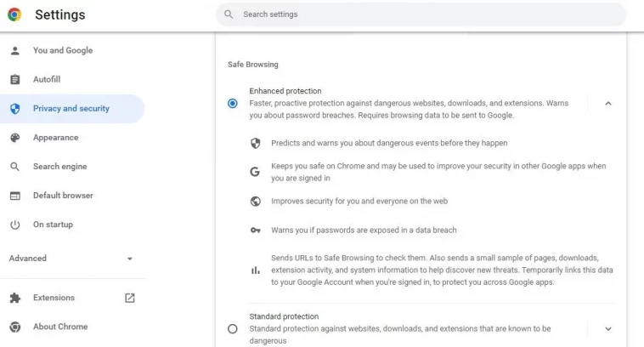Screen dimensions: 644x347
Task: Collapse the Enhanced protection details chevron
Action: pyautogui.click(x=608, y=103)
